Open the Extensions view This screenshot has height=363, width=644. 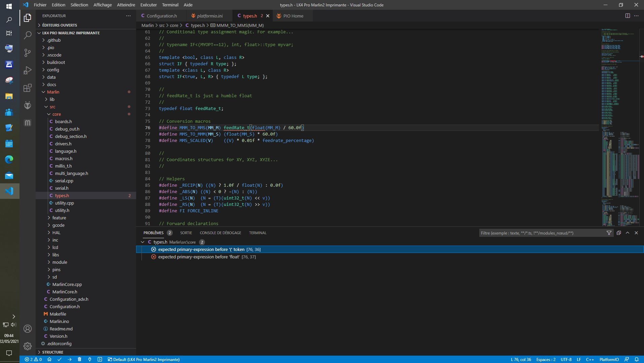click(x=28, y=88)
